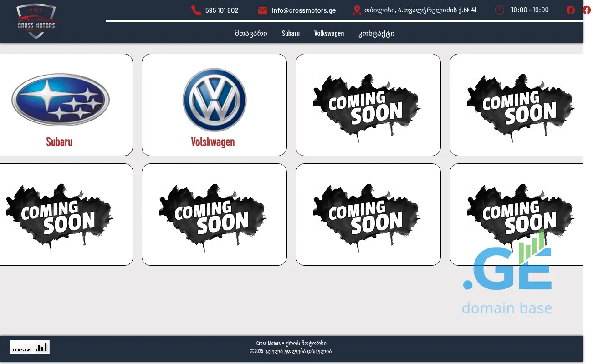Viewport: 593px width, 364px height.
Task: Open Facebook via icon on dark header
Action: coord(571,10)
